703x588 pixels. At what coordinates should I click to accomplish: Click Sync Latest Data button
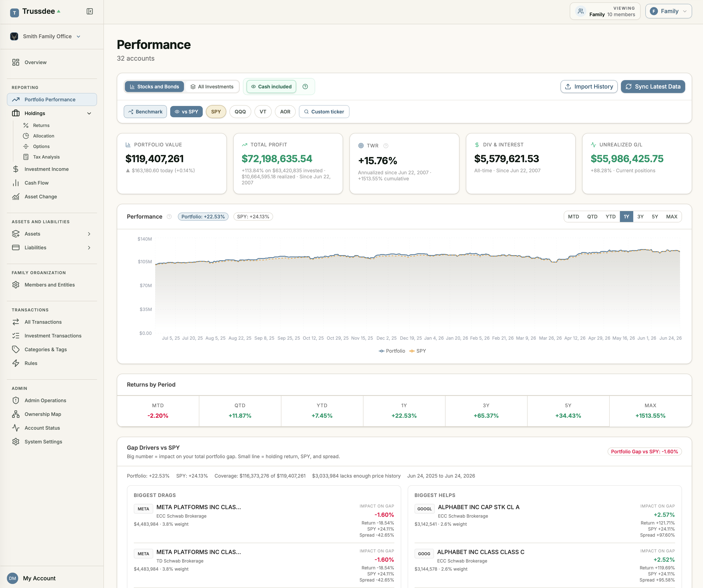click(653, 86)
